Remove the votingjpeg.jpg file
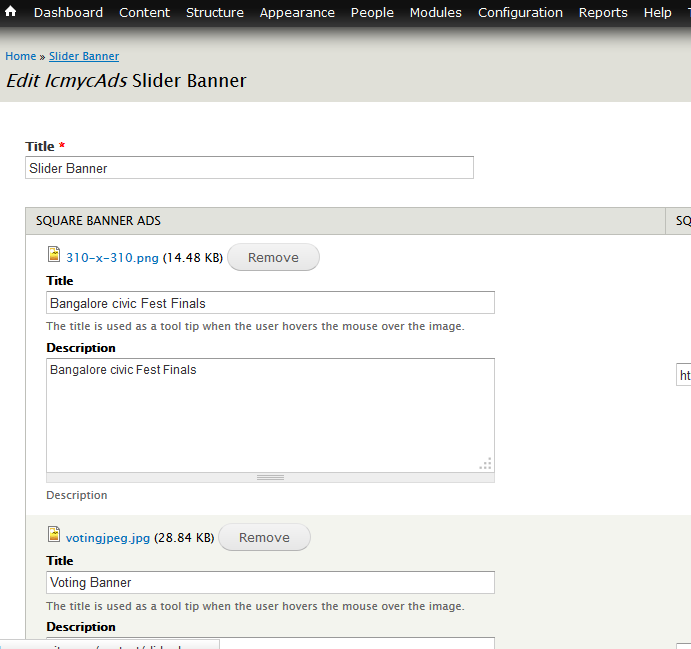The image size is (691, 649). [x=264, y=537]
